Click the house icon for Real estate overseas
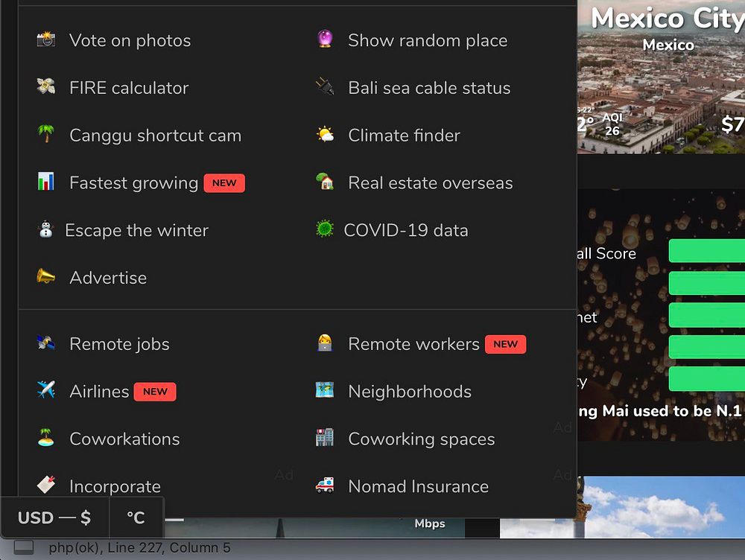This screenshot has height=560, width=745. pos(325,182)
